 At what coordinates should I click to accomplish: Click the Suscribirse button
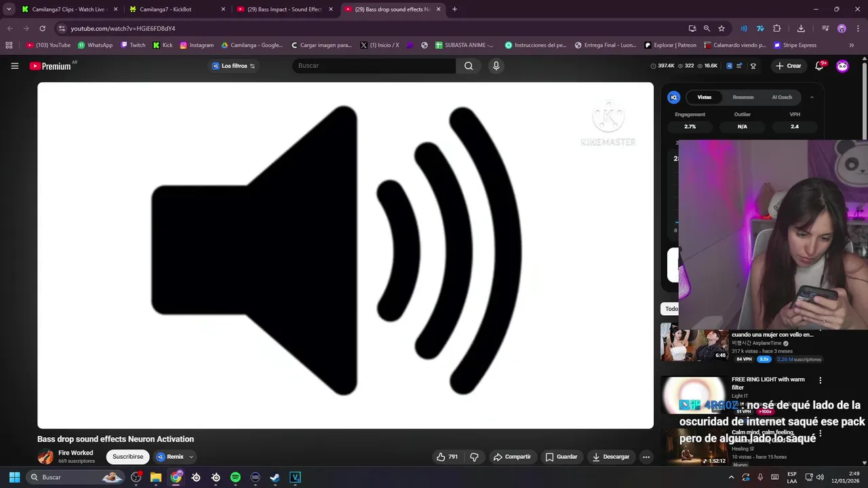tap(127, 457)
